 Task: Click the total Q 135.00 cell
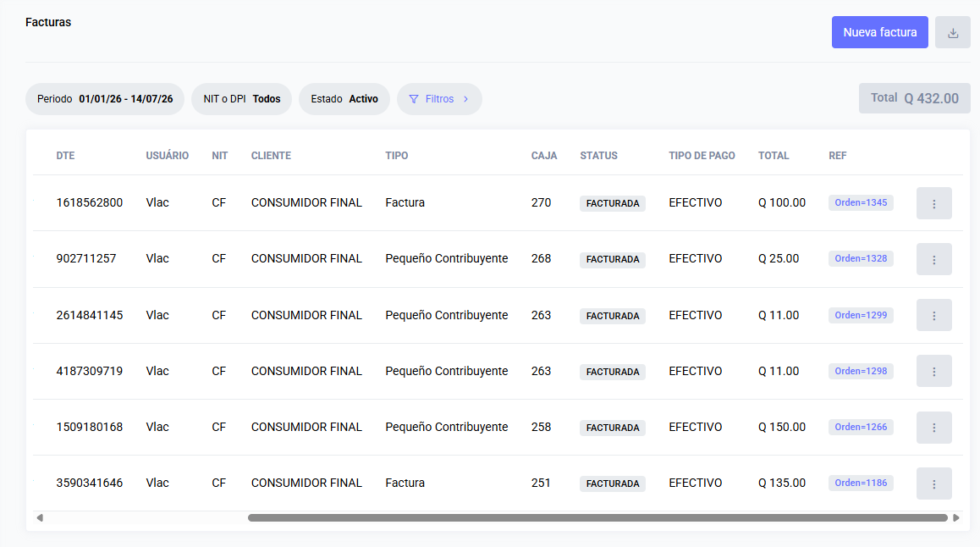(782, 483)
